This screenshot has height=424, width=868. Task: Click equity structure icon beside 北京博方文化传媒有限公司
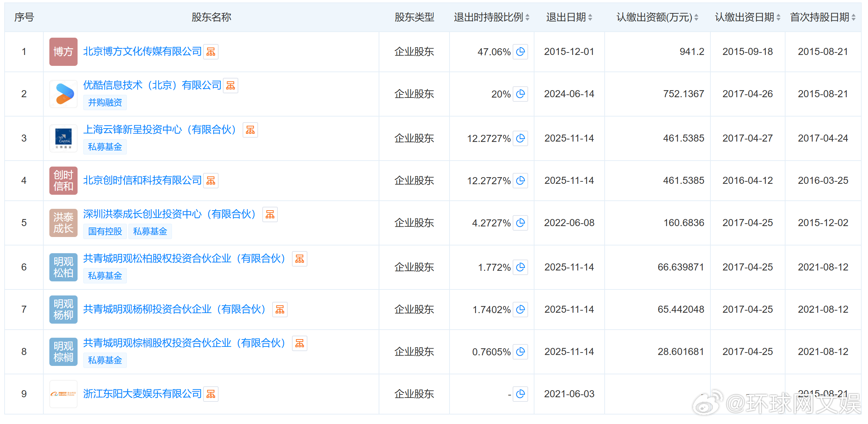point(211,51)
